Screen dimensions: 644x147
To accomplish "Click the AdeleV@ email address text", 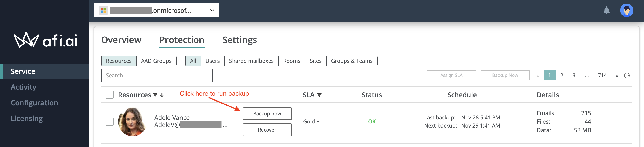I will pos(191,125).
